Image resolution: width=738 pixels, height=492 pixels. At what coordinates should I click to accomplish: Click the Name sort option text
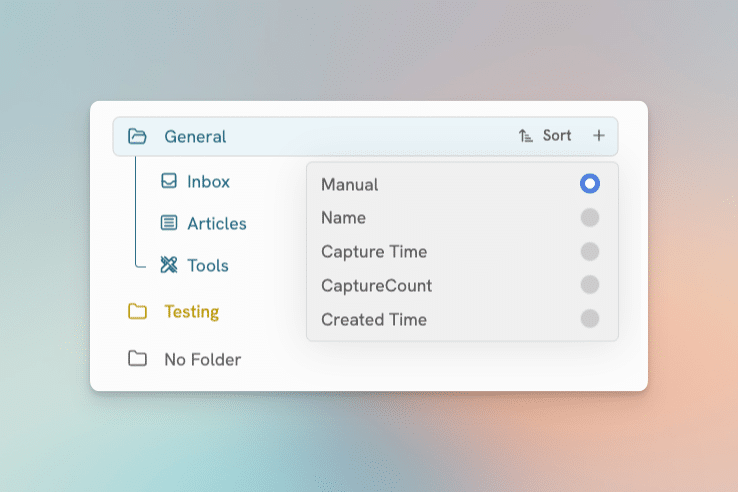click(343, 218)
